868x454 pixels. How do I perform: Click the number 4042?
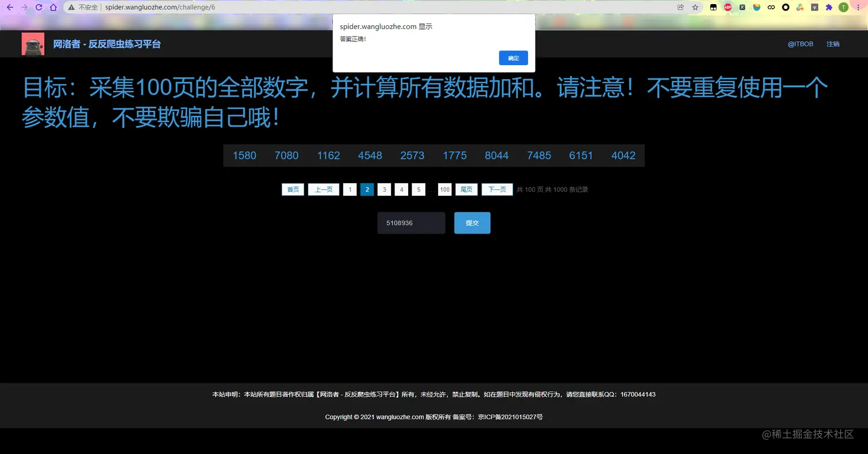[x=623, y=156]
